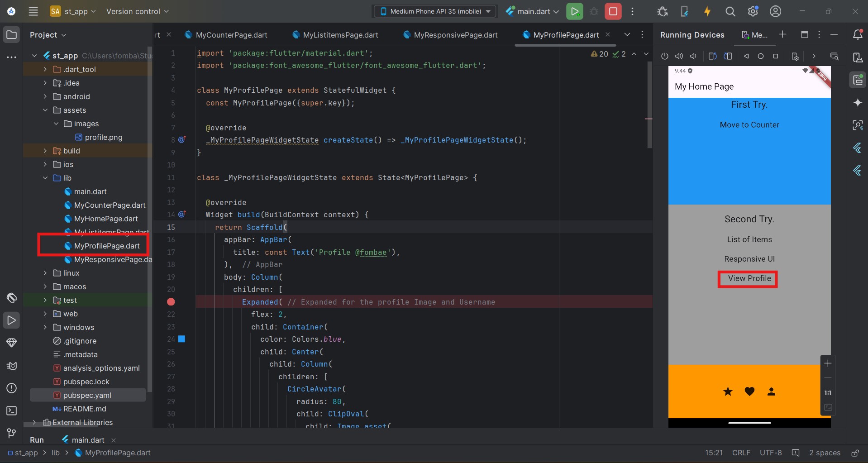
Task: Toggle read-only lock in status bar
Action: 855,453
